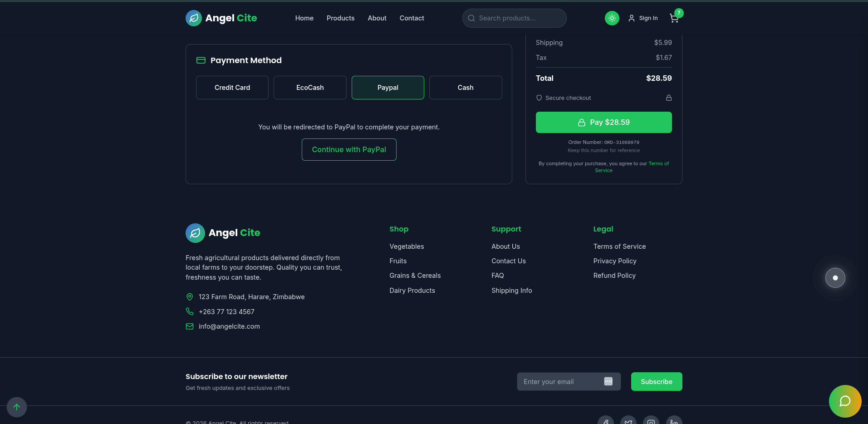Viewport: 868px width, 424px height.
Task: Go to the Contact page in navbar
Action: (x=412, y=18)
